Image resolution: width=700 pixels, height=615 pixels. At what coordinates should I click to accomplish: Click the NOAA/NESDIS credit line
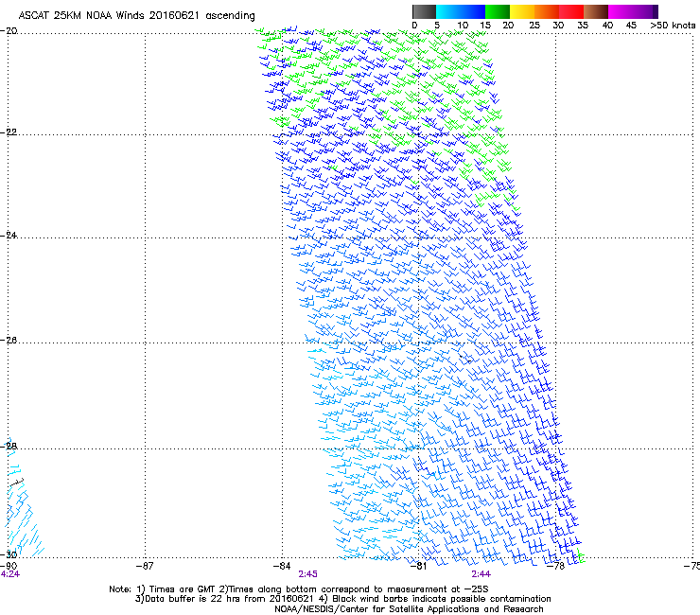(409, 609)
